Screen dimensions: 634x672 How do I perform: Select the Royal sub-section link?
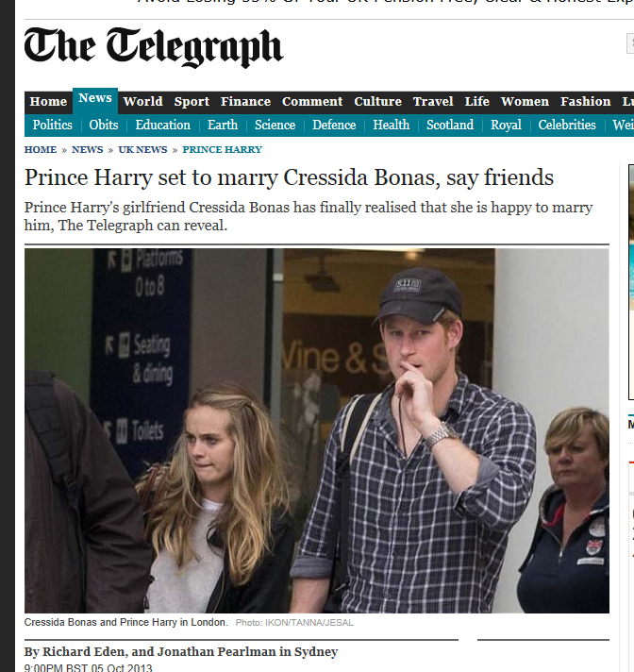(x=506, y=125)
